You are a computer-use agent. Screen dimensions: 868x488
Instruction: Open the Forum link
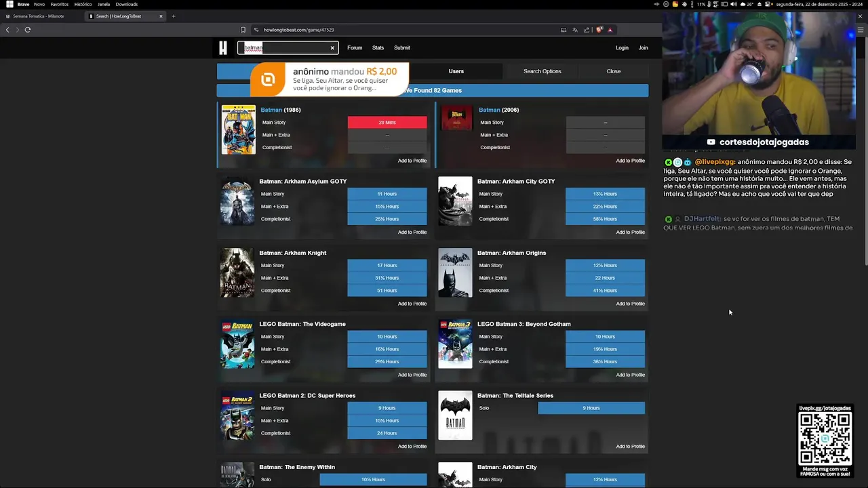(x=355, y=47)
